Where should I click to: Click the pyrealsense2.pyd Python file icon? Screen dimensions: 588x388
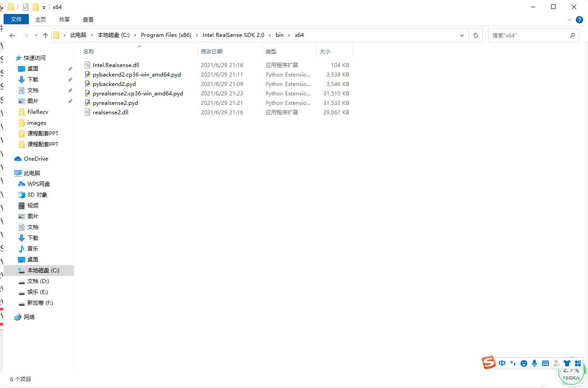(88, 103)
